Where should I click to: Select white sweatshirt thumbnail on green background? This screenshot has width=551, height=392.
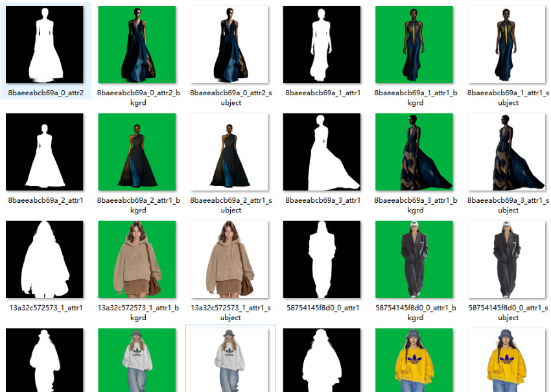tap(137, 360)
